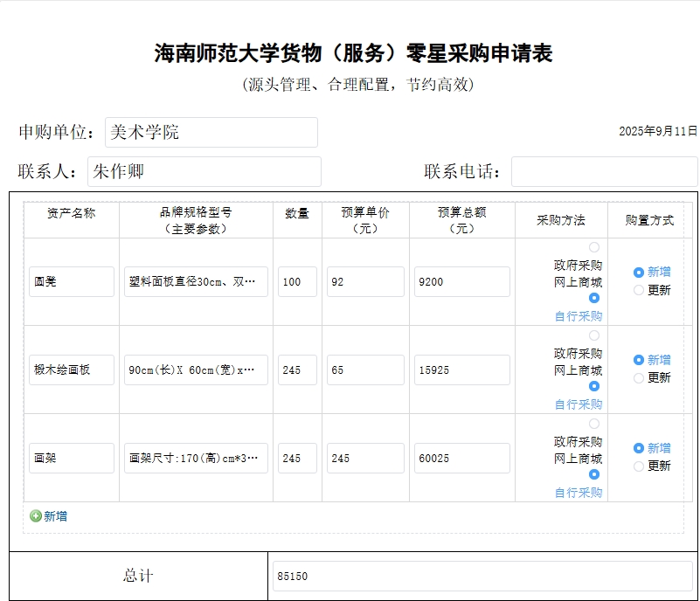The height and width of the screenshot is (601, 700).
Task: Click the green plus 新增 icon to add a row
Action: [x=36, y=516]
